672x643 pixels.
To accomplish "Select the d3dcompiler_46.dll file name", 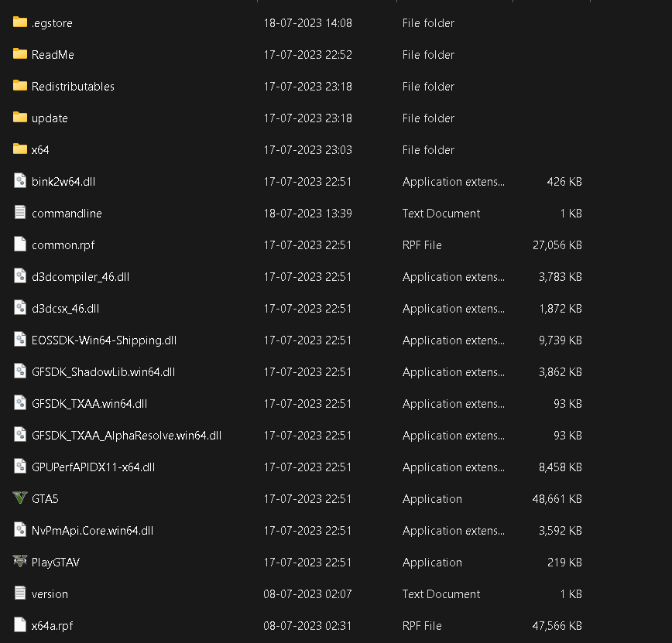I will (81, 277).
